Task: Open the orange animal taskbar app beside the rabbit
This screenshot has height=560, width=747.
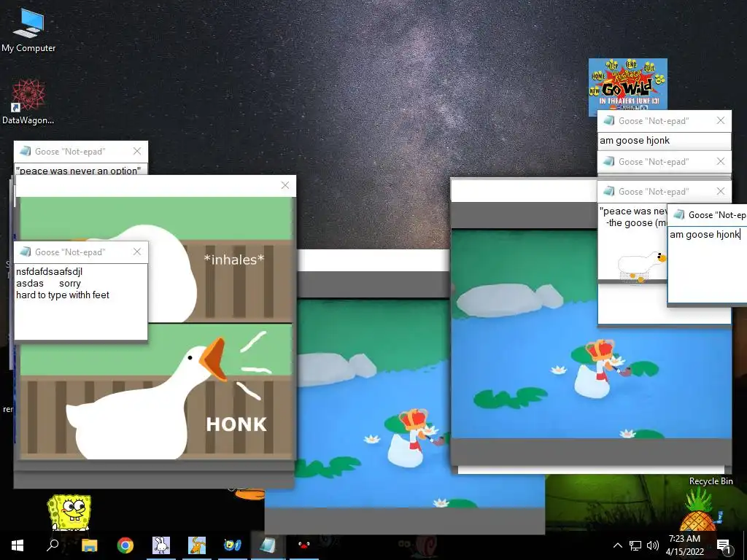Action: [x=197, y=545]
